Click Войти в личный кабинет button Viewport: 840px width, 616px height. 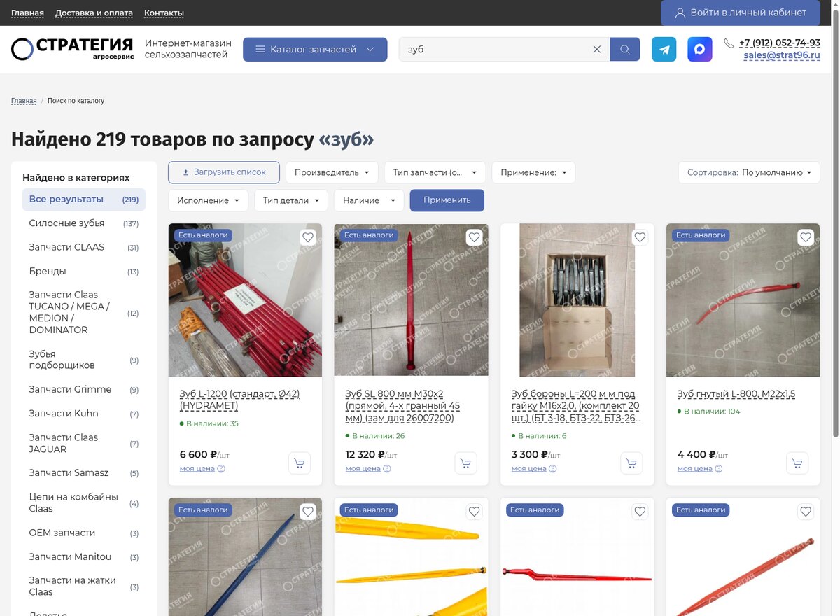tap(740, 13)
